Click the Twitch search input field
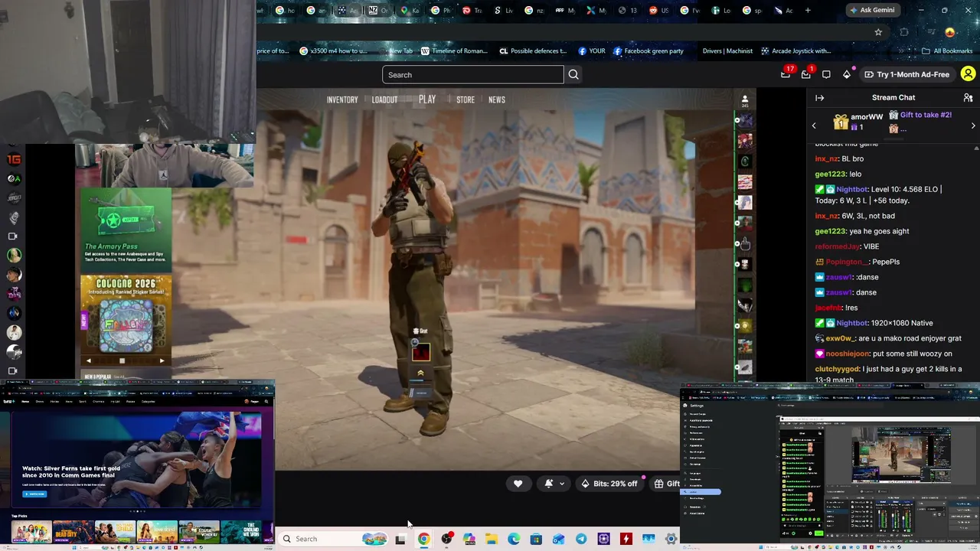Image resolution: width=980 pixels, height=551 pixels. click(473, 74)
